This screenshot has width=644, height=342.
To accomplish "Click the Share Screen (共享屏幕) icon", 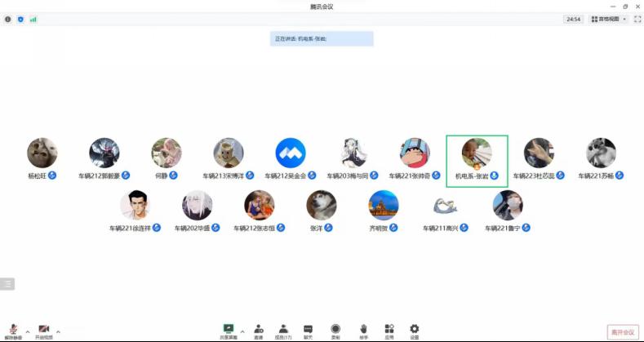I will click(229, 329).
